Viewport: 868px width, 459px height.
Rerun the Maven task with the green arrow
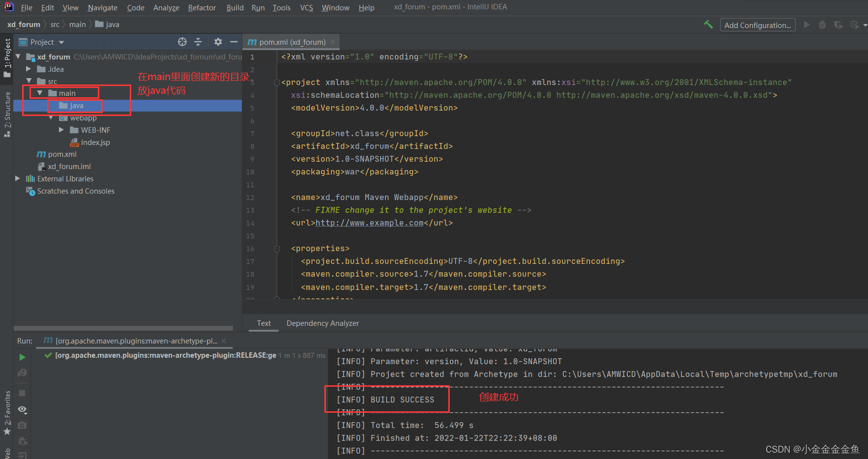22,357
